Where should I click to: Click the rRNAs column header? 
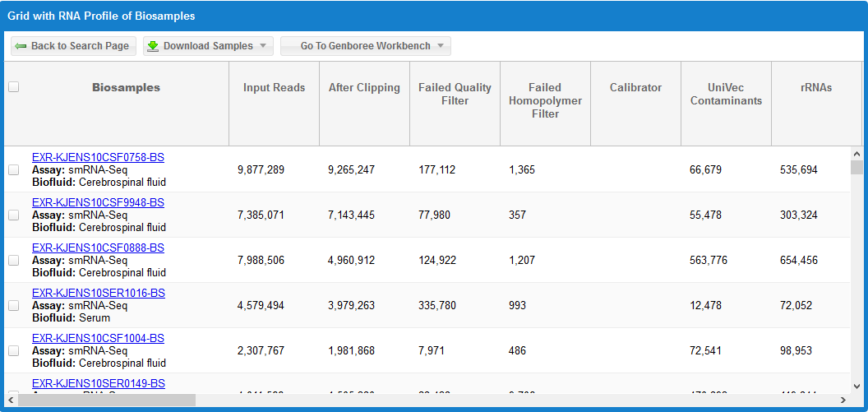[x=815, y=88]
